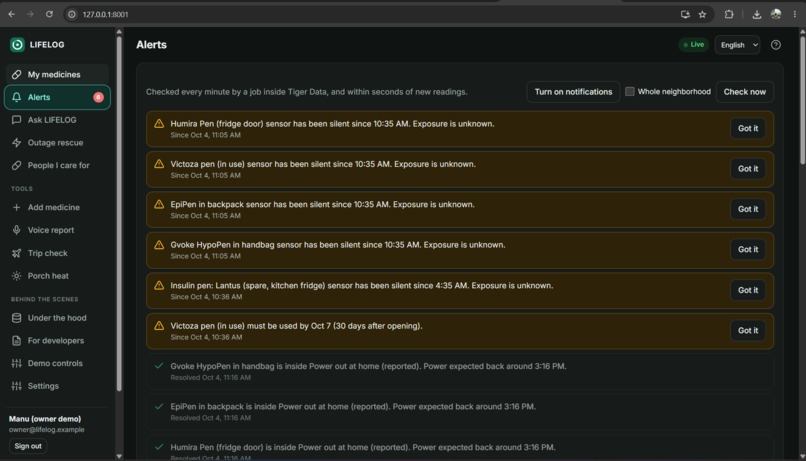Click the Under the hood database icon
Viewport: 806px width, 461px height.
[16, 318]
